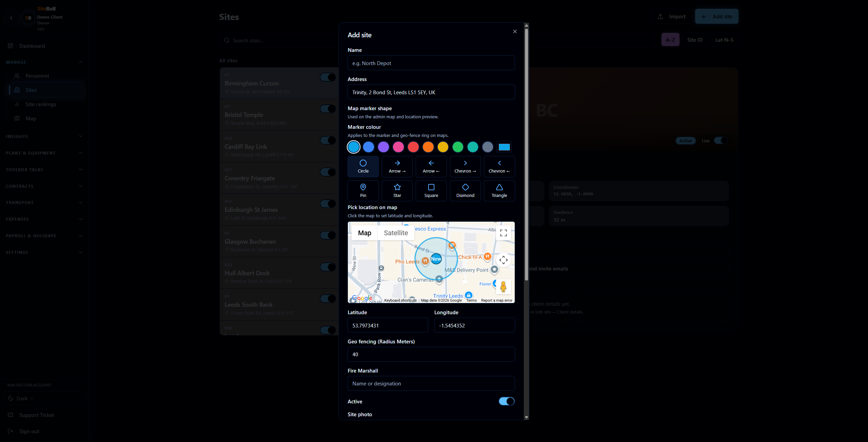Select the Square marker shape
This screenshot has height=442, width=868.
[431, 190]
